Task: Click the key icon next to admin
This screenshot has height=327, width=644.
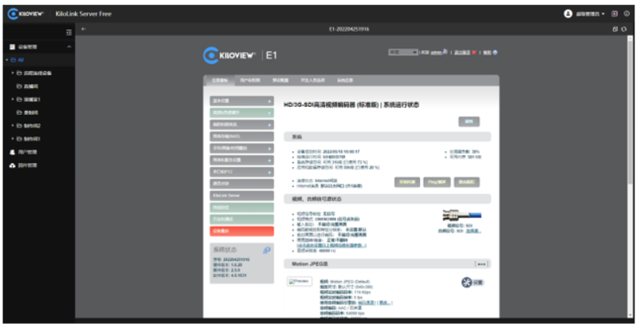Action: [445, 52]
